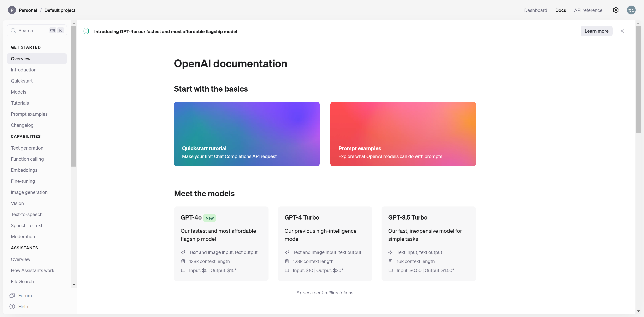
Task: Open the Tutorials sidebar item
Action: [x=20, y=103]
